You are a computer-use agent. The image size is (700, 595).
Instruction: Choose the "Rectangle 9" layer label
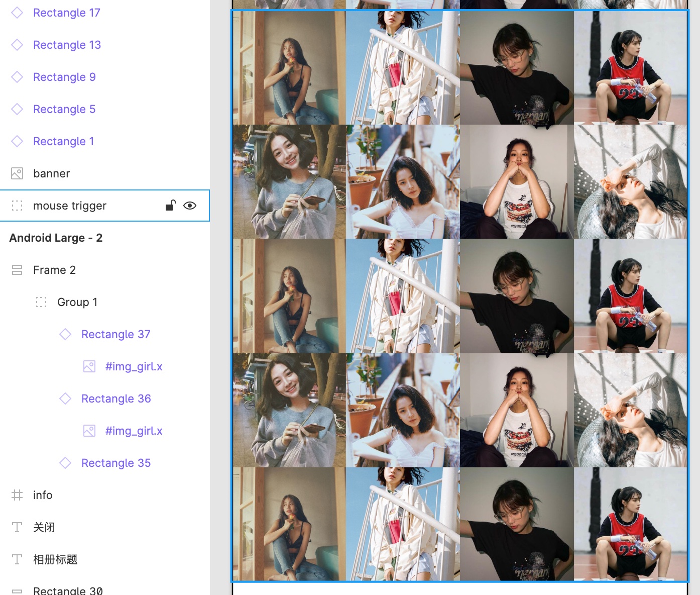(64, 77)
